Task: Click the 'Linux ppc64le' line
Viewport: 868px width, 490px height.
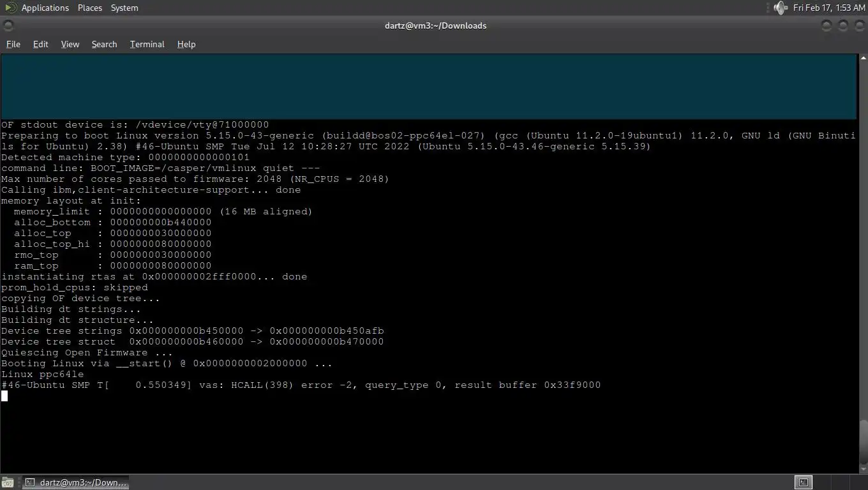Action: click(43, 375)
